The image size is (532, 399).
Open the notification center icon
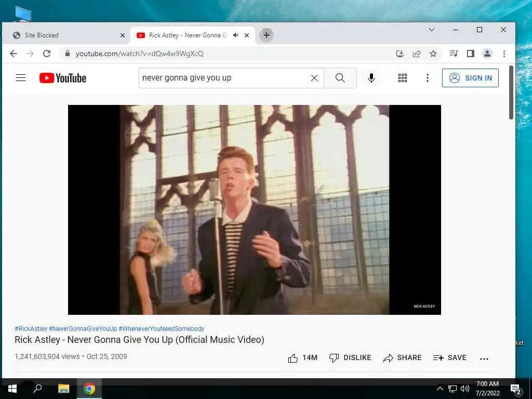tap(516, 389)
